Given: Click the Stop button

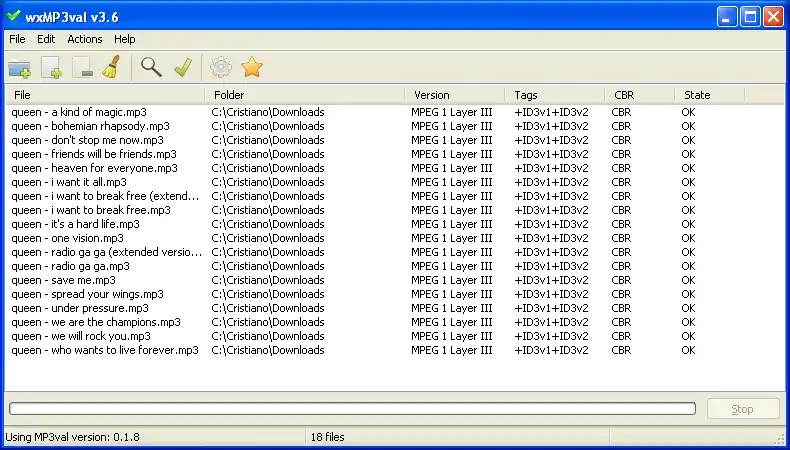Looking at the screenshot, I should (743, 409).
